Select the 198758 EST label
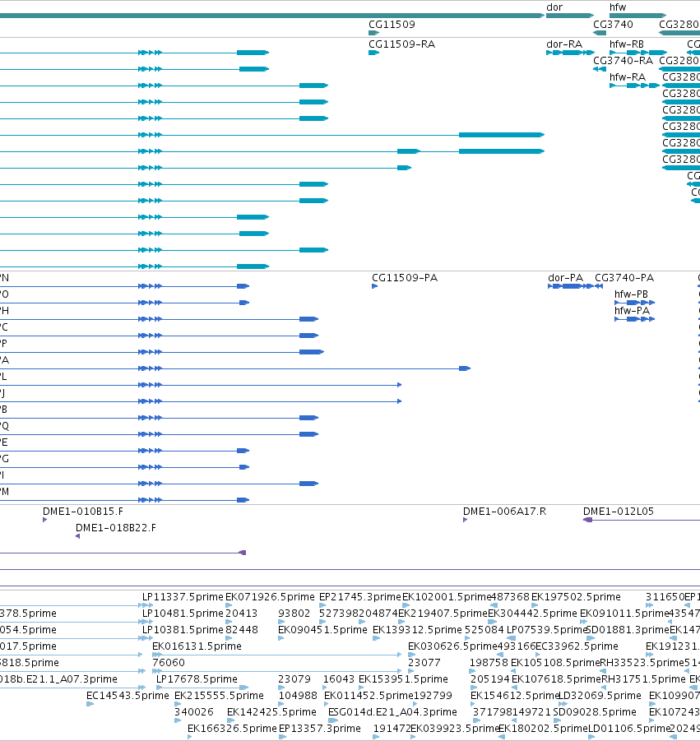 tap(489, 663)
